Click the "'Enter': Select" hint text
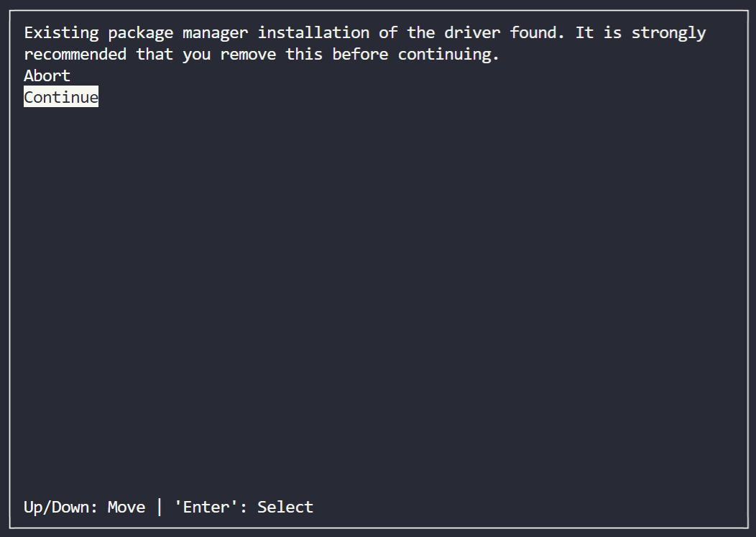 [x=244, y=507]
